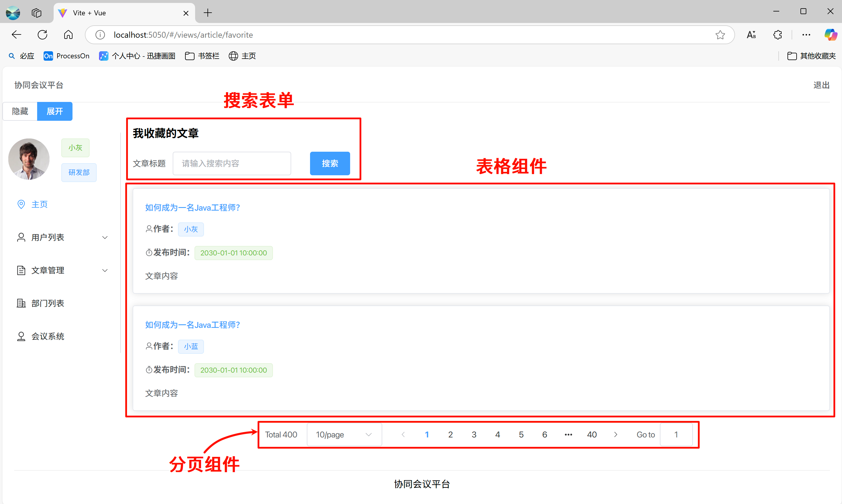Click the browser refresh icon
The width and height of the screenshot is (842, 504).
point(42,35)
